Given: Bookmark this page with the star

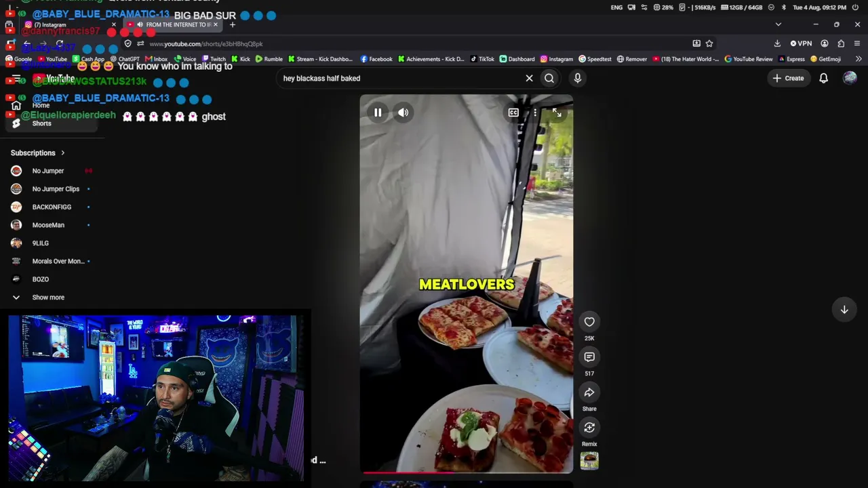Looking at the screenshot, I should (709, 43).
